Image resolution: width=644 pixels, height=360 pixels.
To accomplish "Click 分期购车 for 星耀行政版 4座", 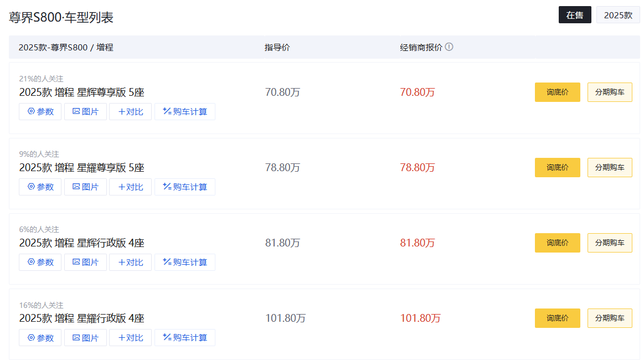I will click(610, 318).
